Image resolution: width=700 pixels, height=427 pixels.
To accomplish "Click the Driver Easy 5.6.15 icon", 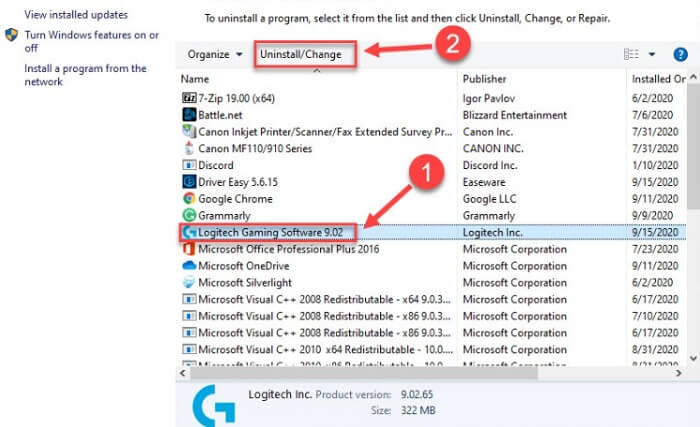I will coord(189,182).
